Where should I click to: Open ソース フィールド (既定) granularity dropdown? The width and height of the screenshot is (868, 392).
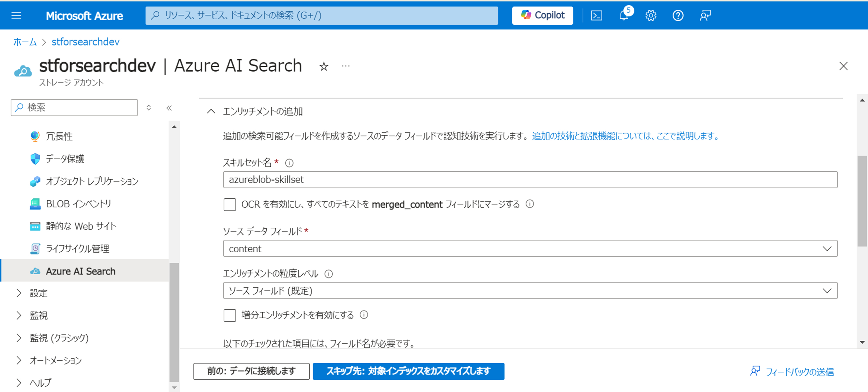[530, 290]
